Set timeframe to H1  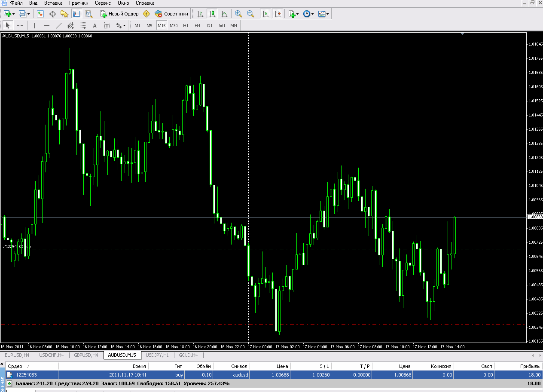click(x=186, y=25)
